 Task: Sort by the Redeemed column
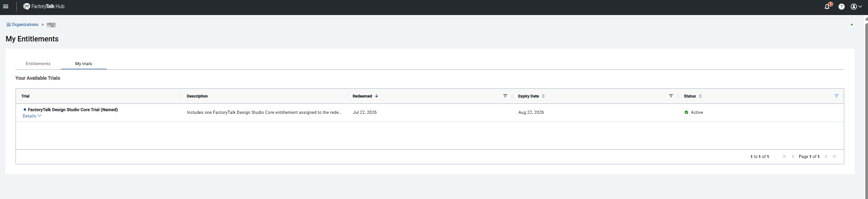pyautogui.click(x=362, y=96)
